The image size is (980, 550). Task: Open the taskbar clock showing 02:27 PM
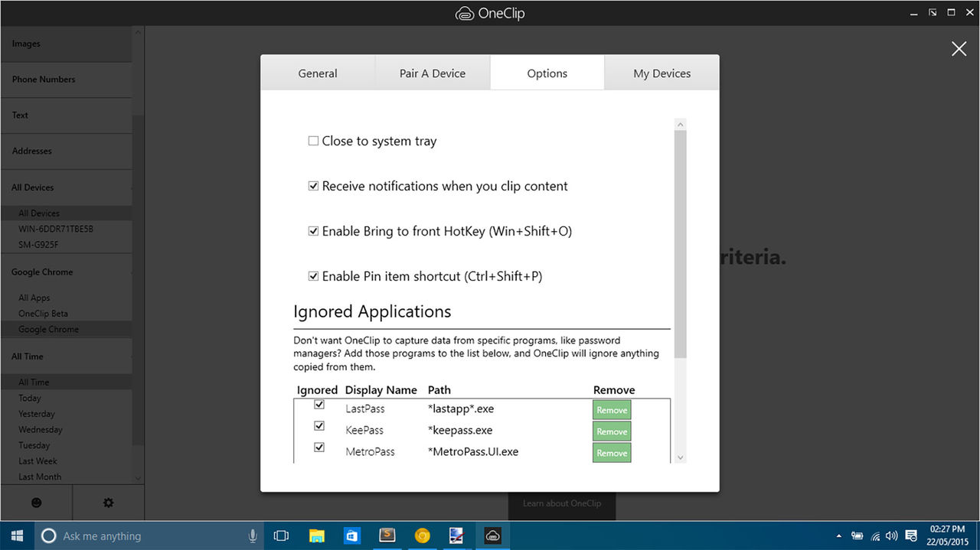[x=948, y=536]
